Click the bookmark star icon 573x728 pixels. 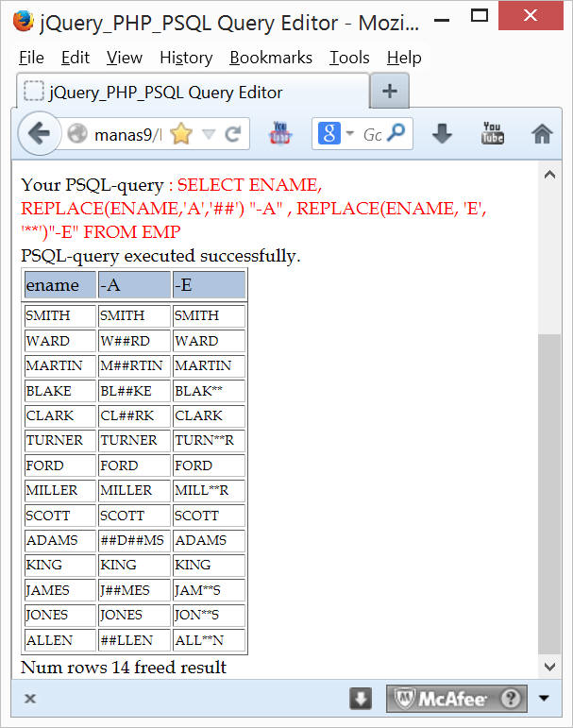click(180, 134)
